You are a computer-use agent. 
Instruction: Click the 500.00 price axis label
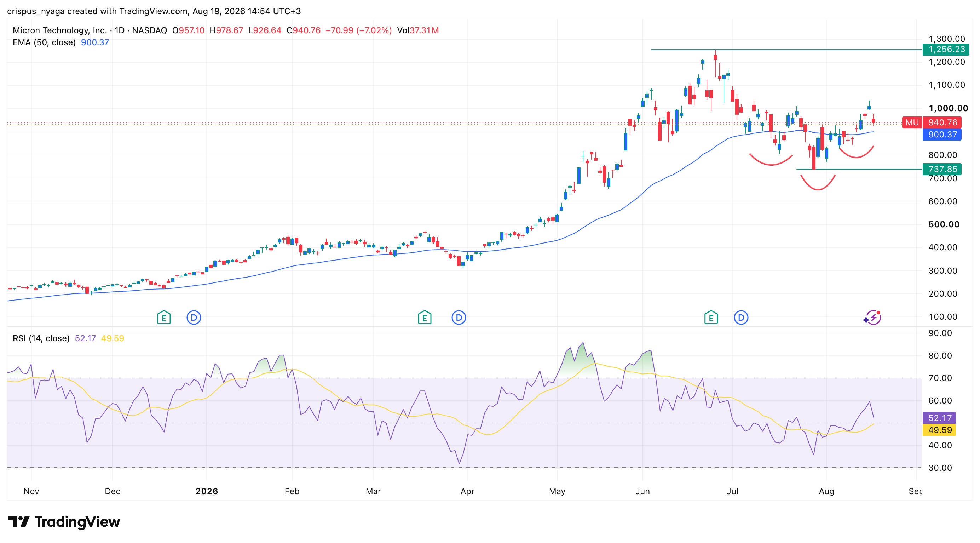pos(944,224)
